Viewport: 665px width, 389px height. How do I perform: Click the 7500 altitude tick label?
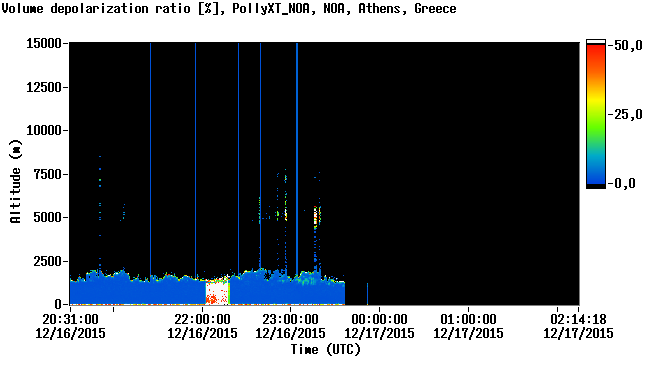pyautogui.click(x=48, y=174)
